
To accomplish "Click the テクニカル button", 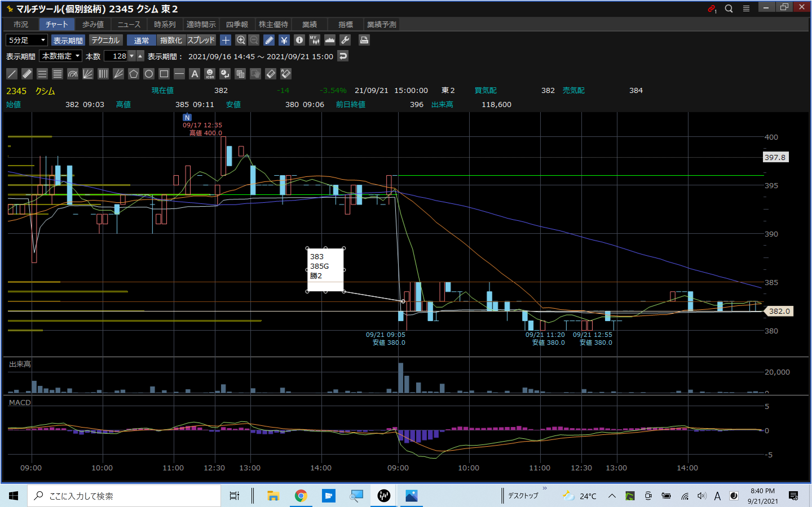I will pos(105,40).
